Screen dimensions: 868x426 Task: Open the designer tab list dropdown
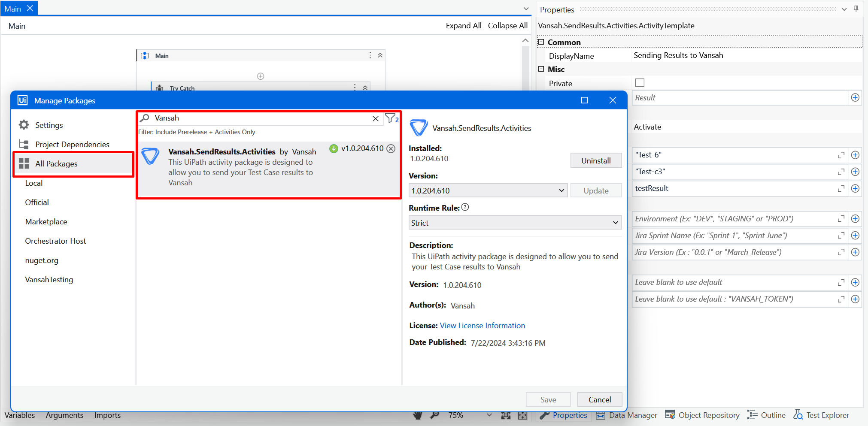coord(526,9)
